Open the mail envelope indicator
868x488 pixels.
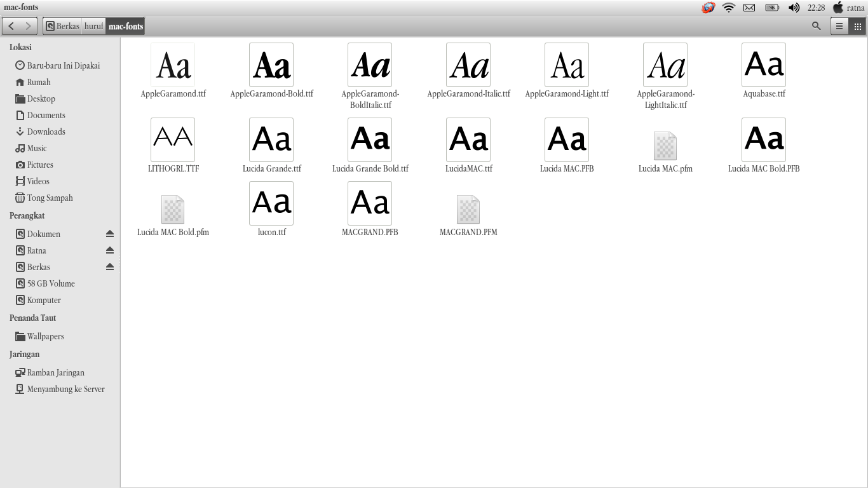coord(749,8)
